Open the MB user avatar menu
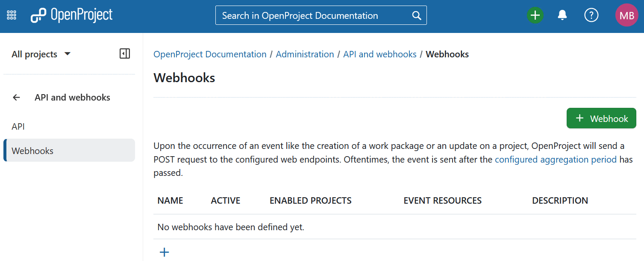Viewport: 644px width, 261px height. 626,15
